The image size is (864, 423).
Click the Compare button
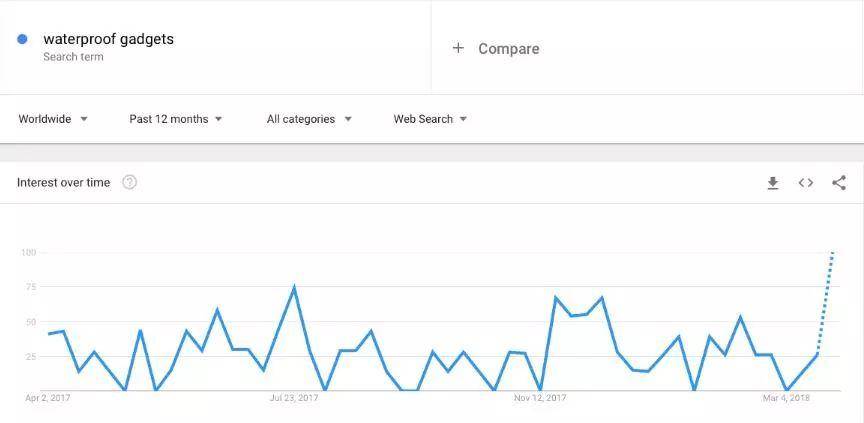pyautogui.click(x=508, y=48)
